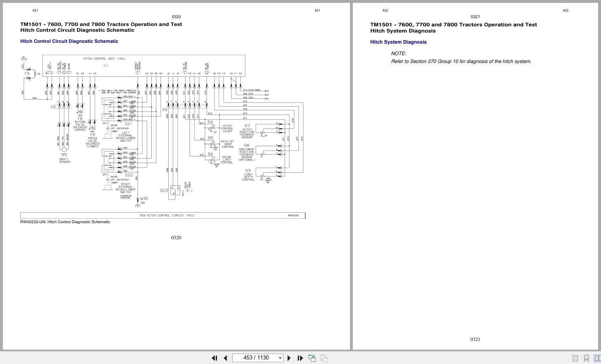This screenshot has width=601, height=364.
Task: Click the RW45220-UN schematic caption text
Action: (x=65, y=222)
